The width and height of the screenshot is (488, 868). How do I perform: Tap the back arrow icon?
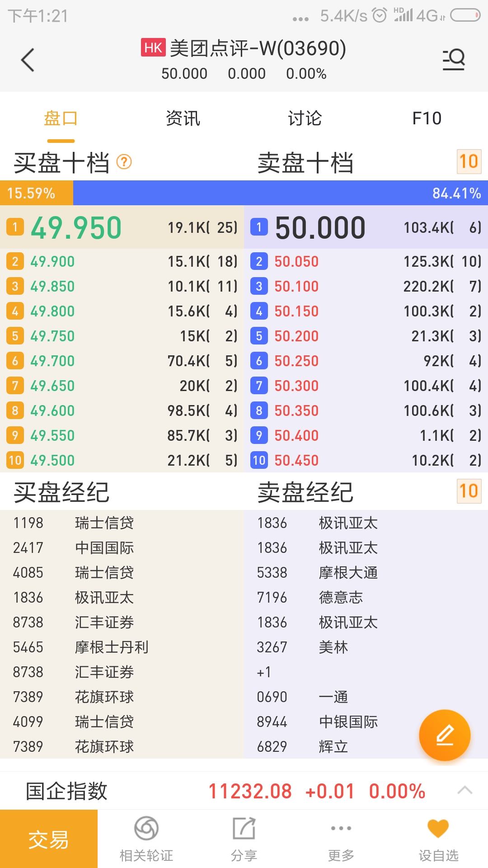28,60
